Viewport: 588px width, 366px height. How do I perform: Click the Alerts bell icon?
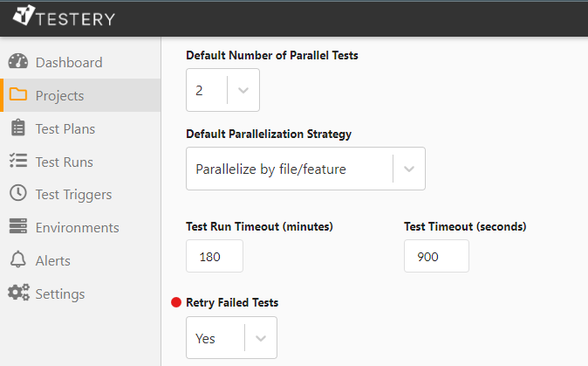tap(18, 260)
